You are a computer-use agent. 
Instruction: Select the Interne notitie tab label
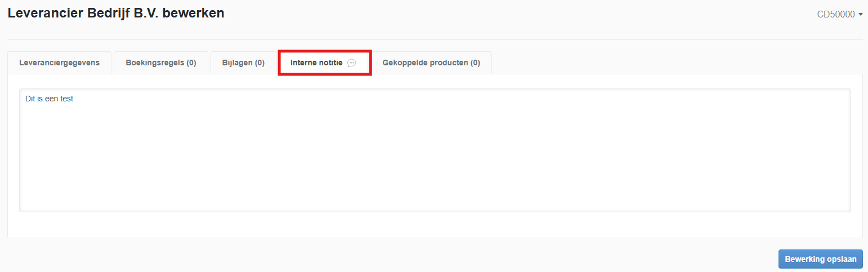[316, 63]
